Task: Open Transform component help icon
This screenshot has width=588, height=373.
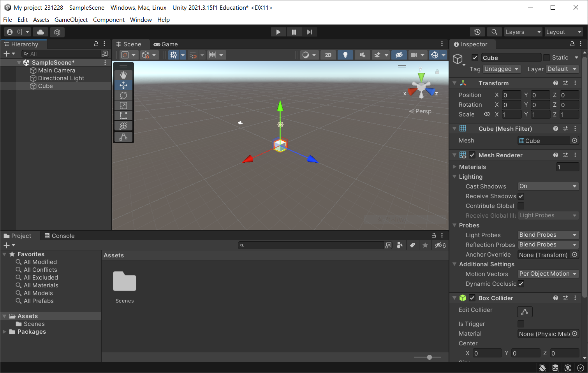Action: (x=556, y=83)
